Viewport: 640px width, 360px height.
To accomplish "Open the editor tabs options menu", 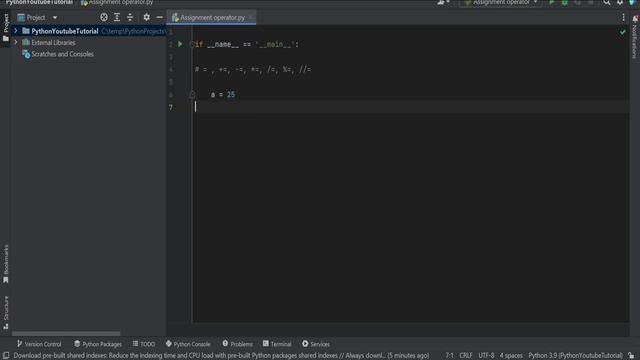I will point(623,17).
